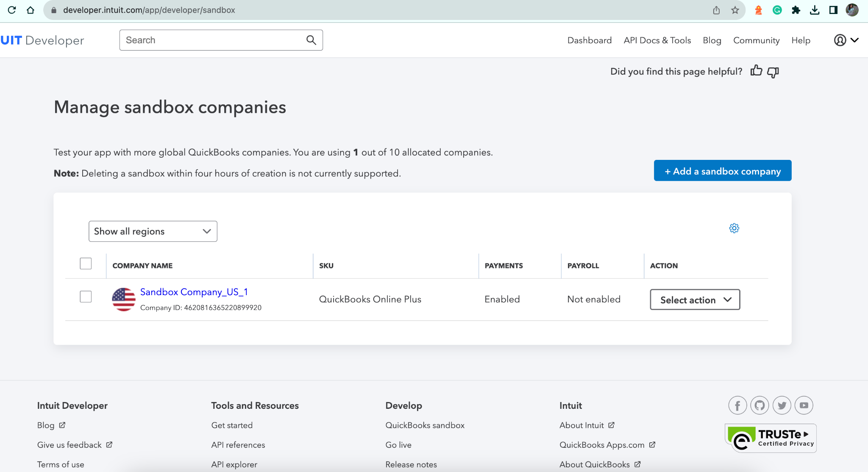Open the Select action dropdown
The width and height of the screenshot is (868, 472).
(695, 299)
